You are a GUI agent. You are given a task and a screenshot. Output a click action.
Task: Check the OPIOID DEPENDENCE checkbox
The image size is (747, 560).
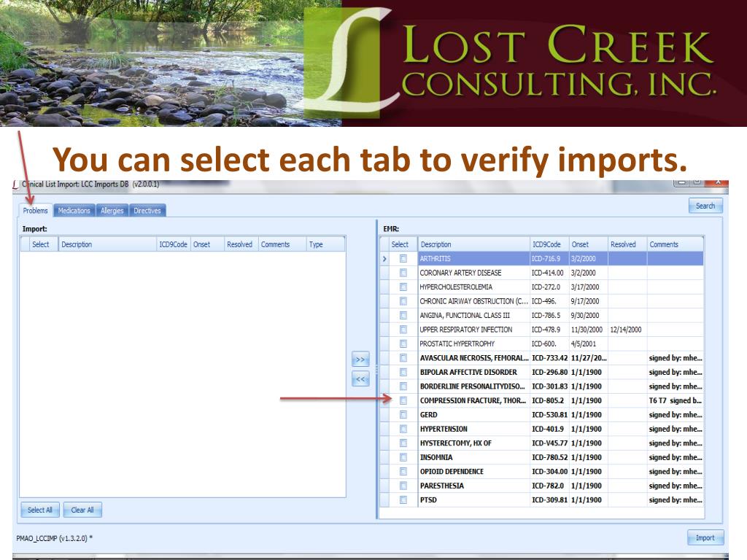[403, 472]
